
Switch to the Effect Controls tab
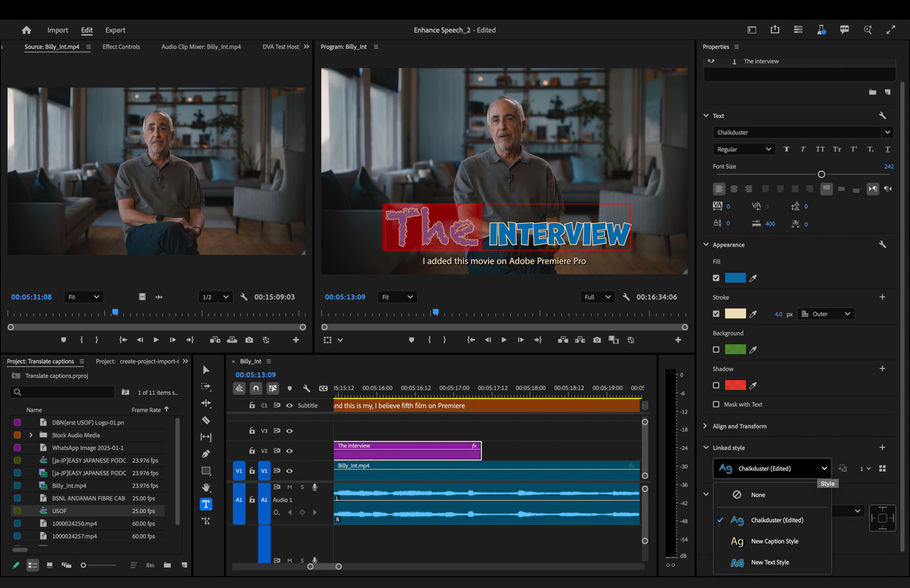[121, 46]
